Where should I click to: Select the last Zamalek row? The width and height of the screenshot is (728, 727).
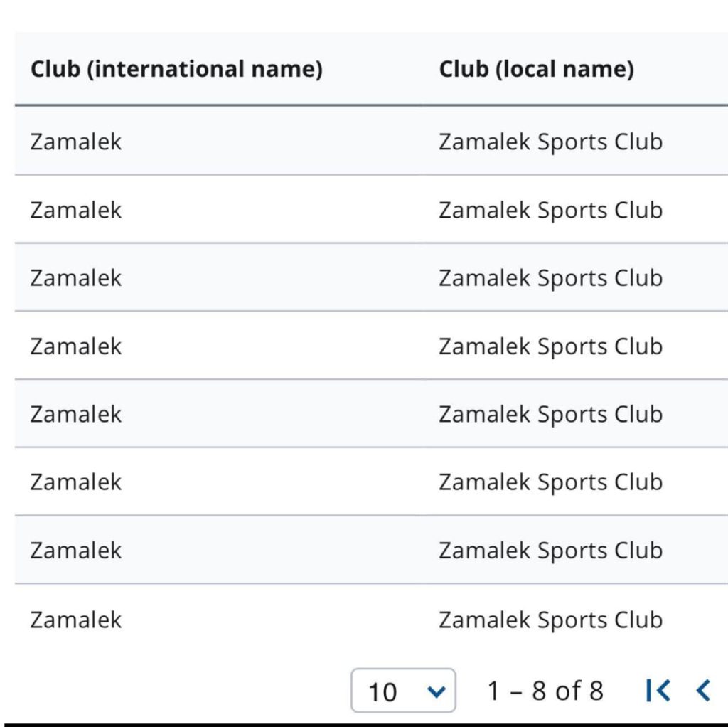click(75, 619)
